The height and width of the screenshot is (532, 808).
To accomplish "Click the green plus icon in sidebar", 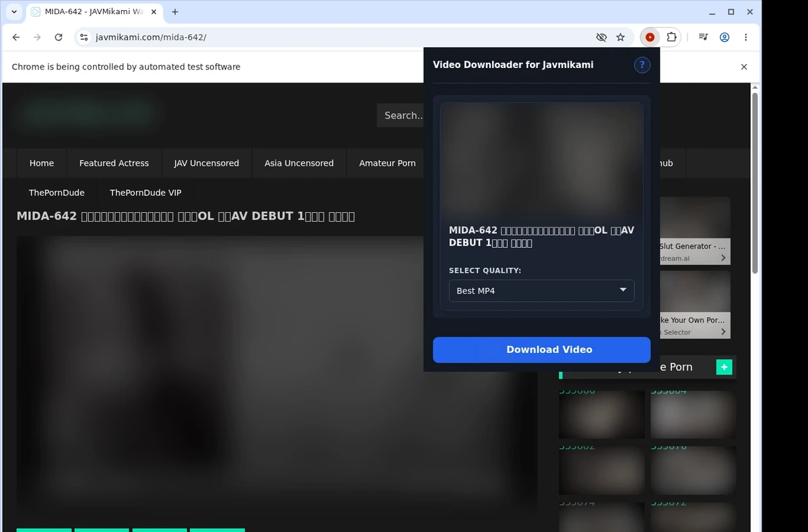I will click(x=724, y=367).
